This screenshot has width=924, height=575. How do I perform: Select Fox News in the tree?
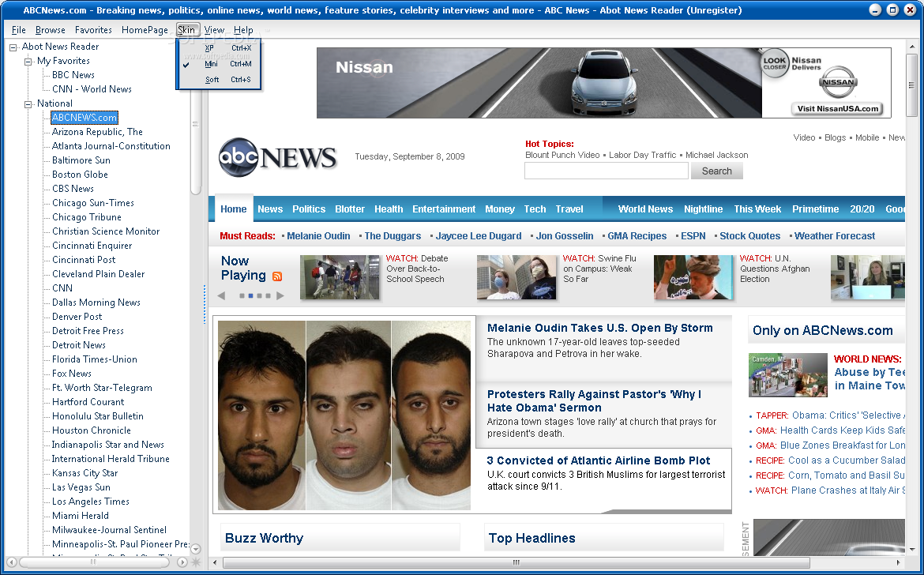point(71,374)
